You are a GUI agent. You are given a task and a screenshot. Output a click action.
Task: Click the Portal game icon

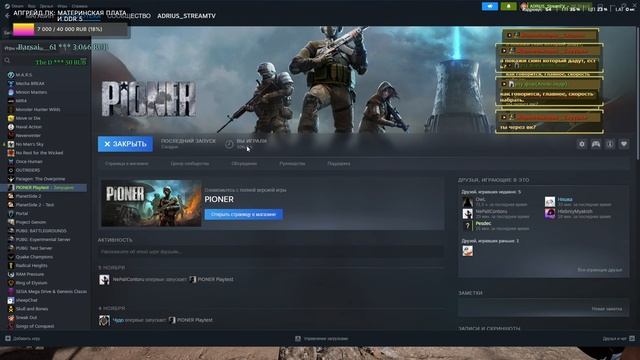coord(11,213)
